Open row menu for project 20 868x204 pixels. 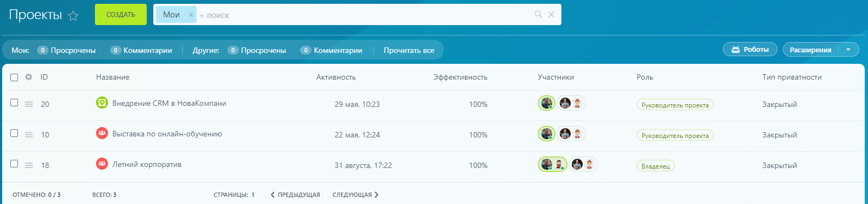pyautogui.click(x=29, y=104)
